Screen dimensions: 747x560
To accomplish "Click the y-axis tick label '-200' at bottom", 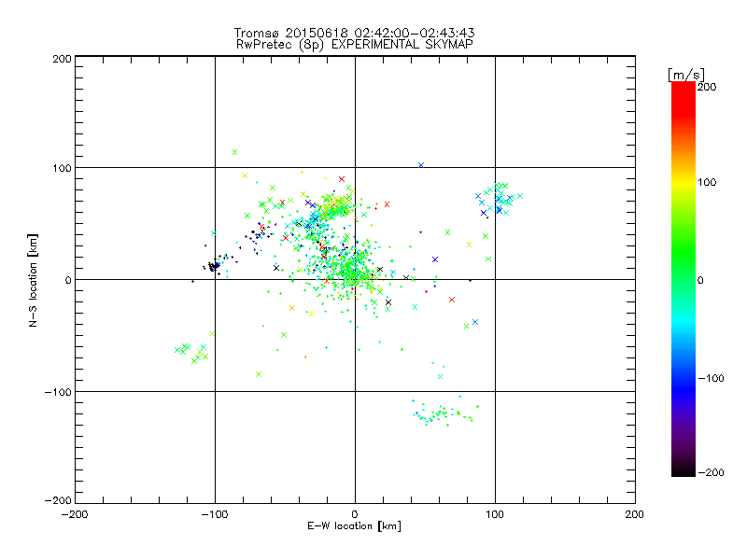I will coord(58,500).
